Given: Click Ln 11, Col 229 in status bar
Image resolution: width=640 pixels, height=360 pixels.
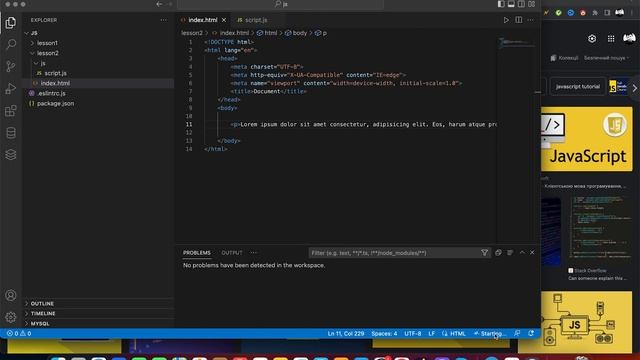Looking at the screenshot, I should click(x=346, y=333).
